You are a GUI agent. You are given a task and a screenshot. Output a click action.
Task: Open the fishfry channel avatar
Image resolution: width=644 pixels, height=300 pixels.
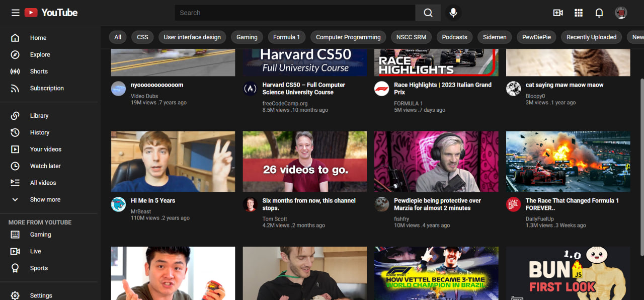[382, 204]
